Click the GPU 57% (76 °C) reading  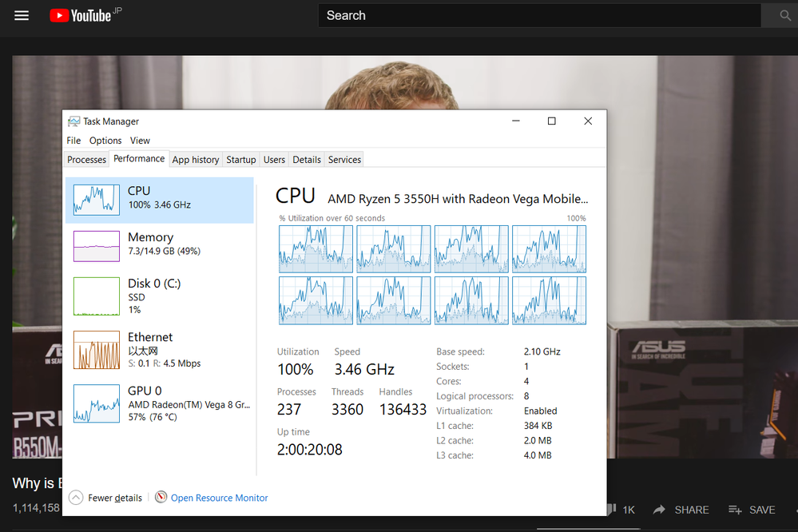(x=153, y=417)
